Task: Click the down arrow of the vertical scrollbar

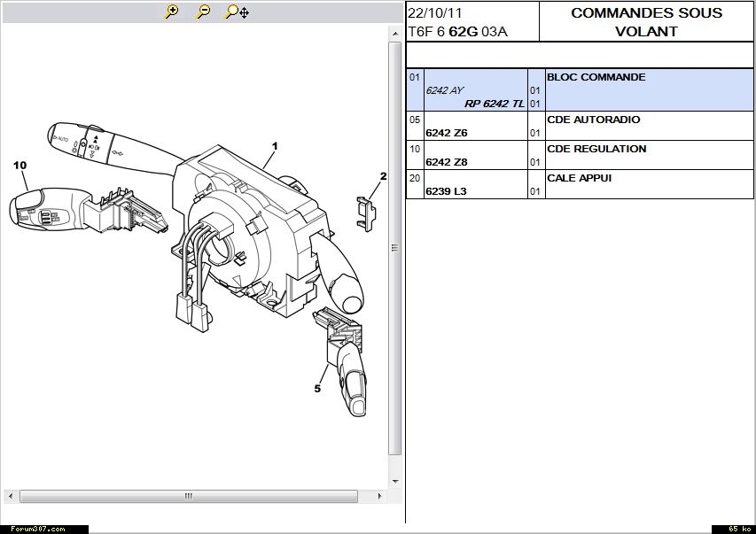Action: pyautogui.click(x=395, y=481)
